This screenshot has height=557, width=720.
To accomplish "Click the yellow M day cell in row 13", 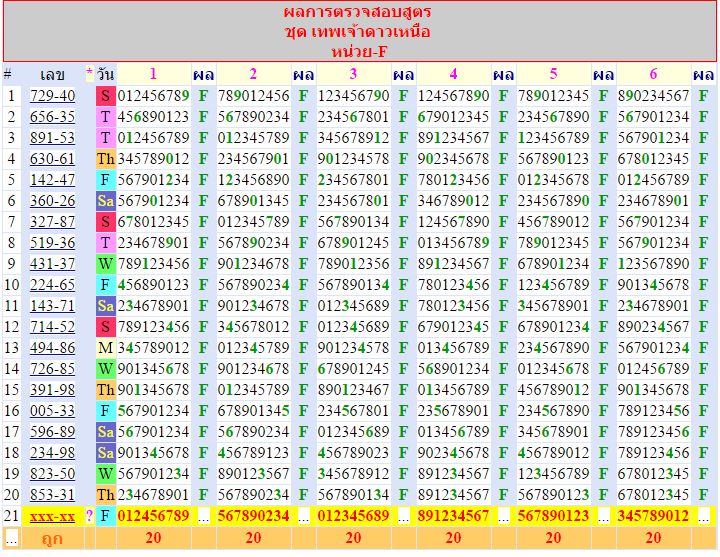I will coord(105,348).
